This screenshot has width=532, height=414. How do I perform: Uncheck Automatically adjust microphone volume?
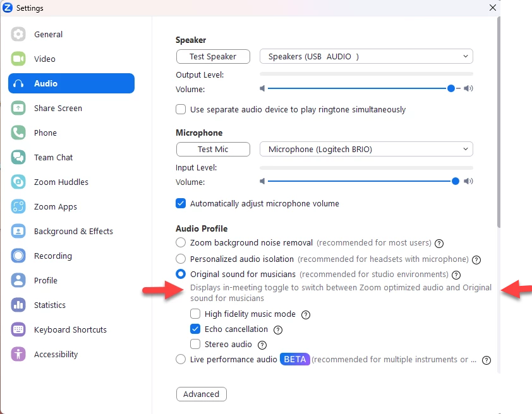(181, 203)
